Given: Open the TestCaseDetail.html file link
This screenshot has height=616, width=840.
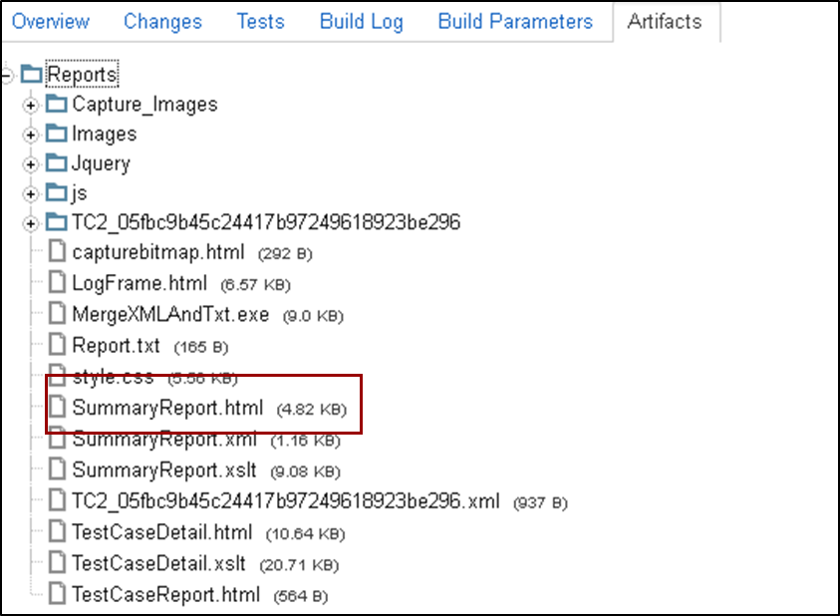Looking at the screenshot, I should 162,532.
